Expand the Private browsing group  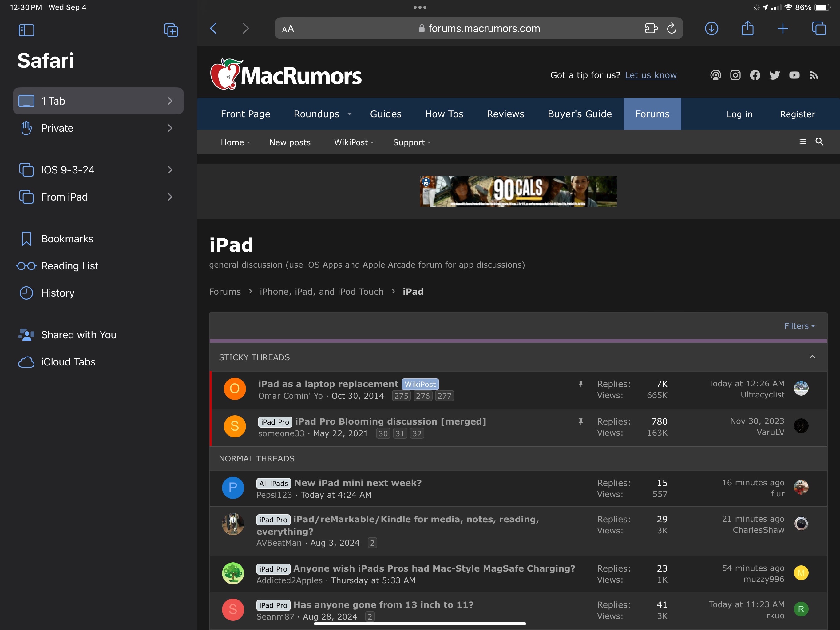(x=169, y=128)
